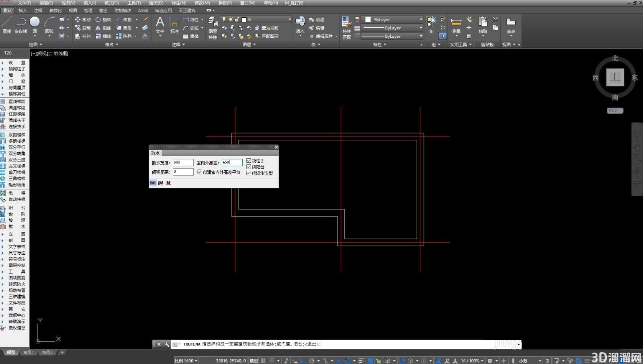The image size is (643, 364).
Task: Switch to the 注释 ribbon tab
Action: pos(38,10)
